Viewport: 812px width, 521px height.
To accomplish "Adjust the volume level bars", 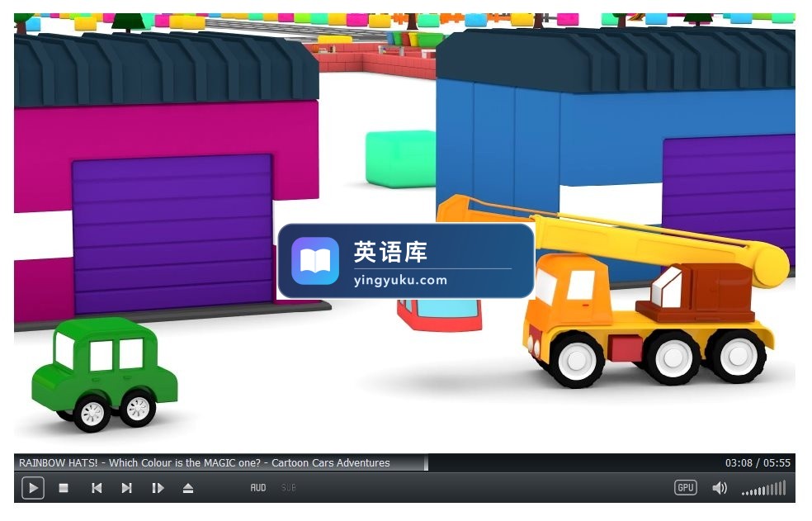I will pyautogui.click(x=764, y=488).
